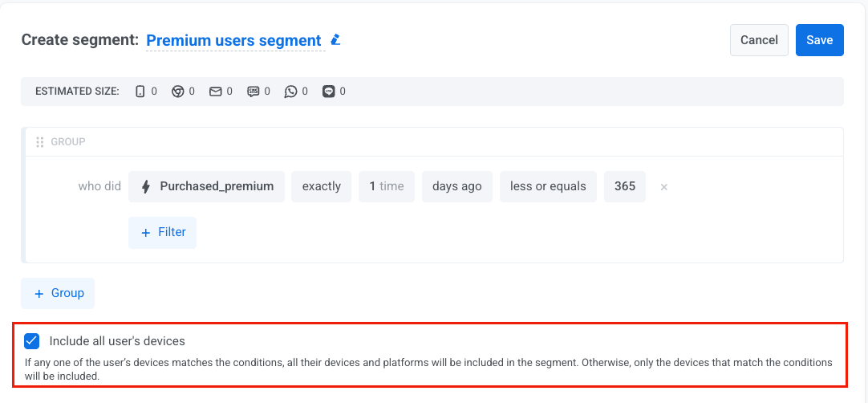The width and height of the screenshot is (868, 403).
Task: Click the '1 time' count field
Action: [386, 186]
